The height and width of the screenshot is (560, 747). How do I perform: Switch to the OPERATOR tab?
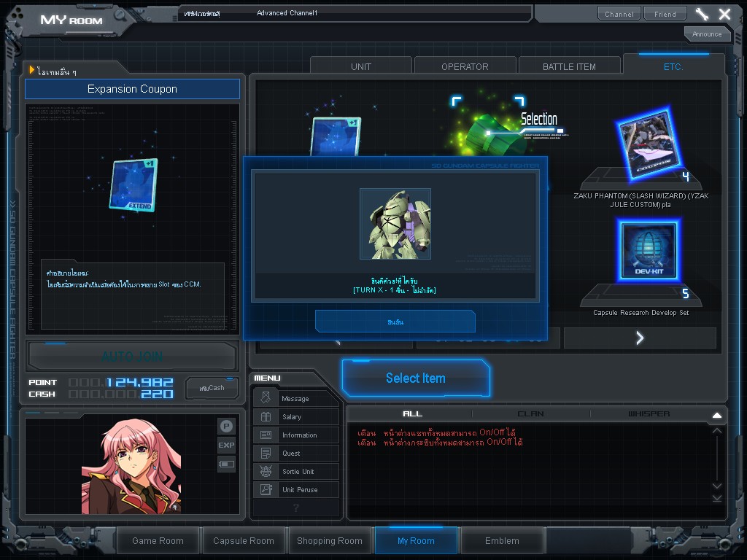465,66
